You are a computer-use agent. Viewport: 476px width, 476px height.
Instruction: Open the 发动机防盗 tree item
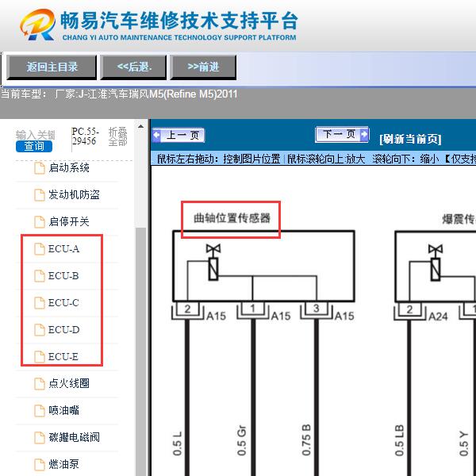[74, 195]
